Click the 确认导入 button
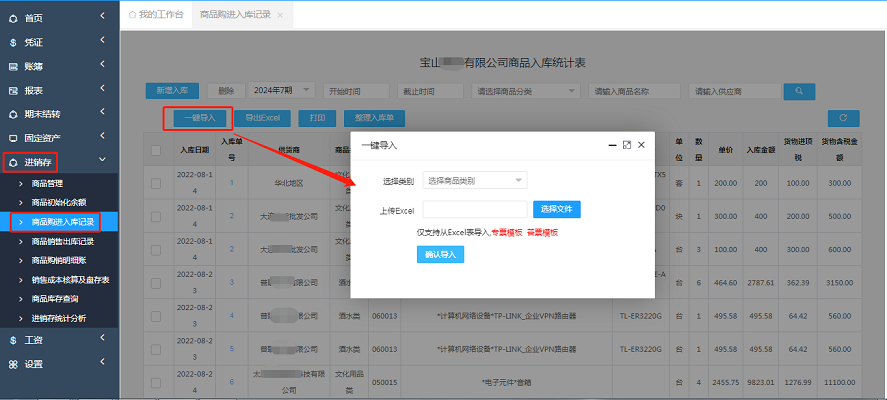The width and height of the screenshot is (887, 400). (441, 255)
